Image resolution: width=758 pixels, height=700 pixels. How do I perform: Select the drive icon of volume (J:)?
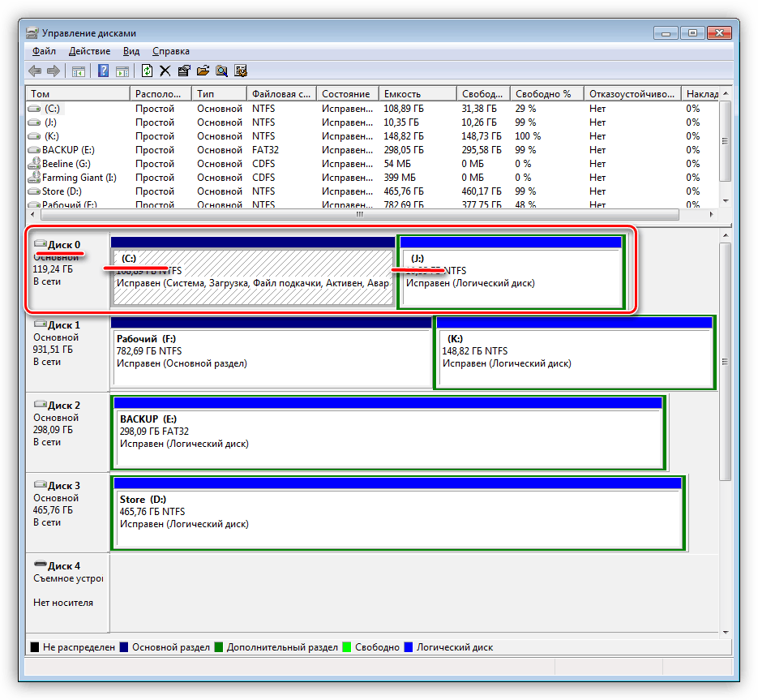point(34,122)
